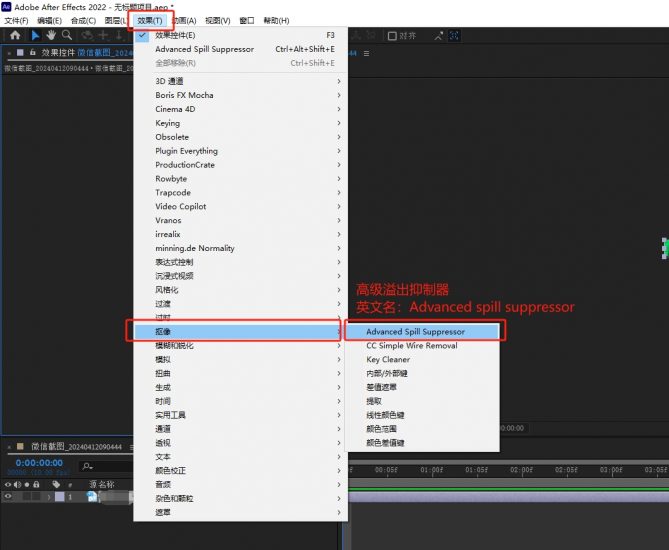
Task: Click the effect controls panel color square
Action: (20, 52)
